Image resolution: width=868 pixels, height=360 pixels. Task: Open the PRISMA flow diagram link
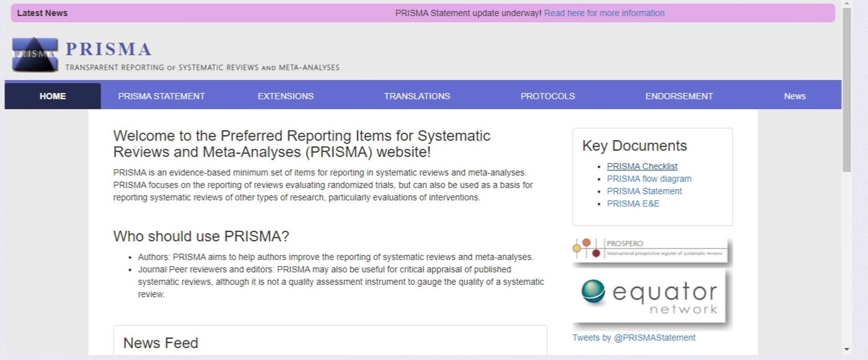point(649,178)
